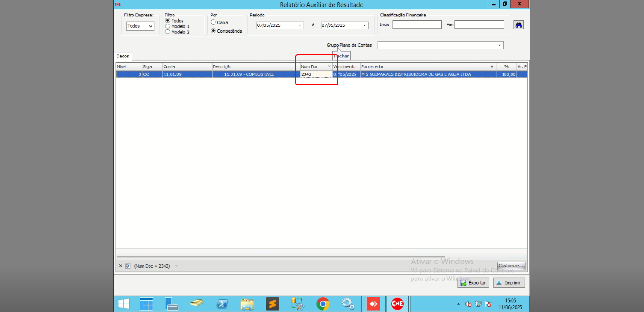The image size is (644, 312).
Task: Open Google Chrome from the taskbar
Action: (323, 304)
